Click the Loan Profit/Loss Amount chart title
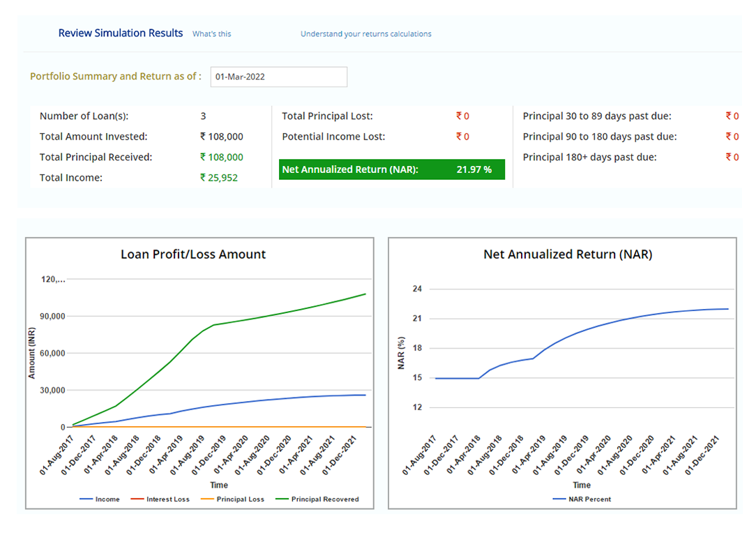Screen dimensions: 756x537 193,255
